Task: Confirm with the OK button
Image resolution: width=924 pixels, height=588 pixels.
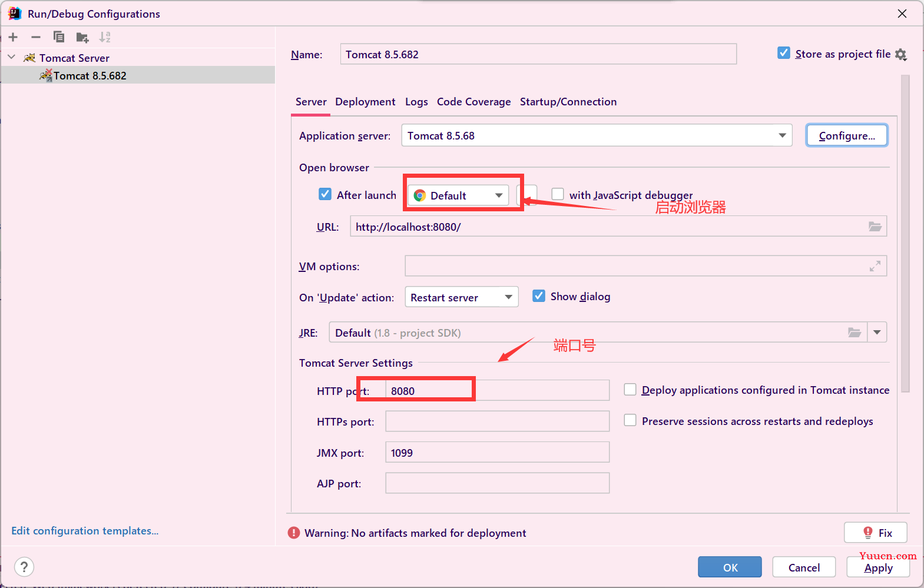Action: [x=730, y=567]
